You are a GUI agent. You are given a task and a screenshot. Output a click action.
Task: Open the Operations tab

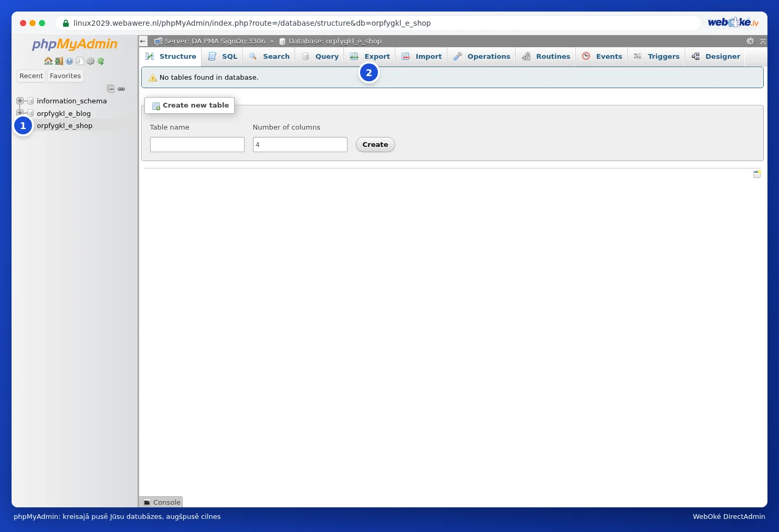(x=482, y=57)
